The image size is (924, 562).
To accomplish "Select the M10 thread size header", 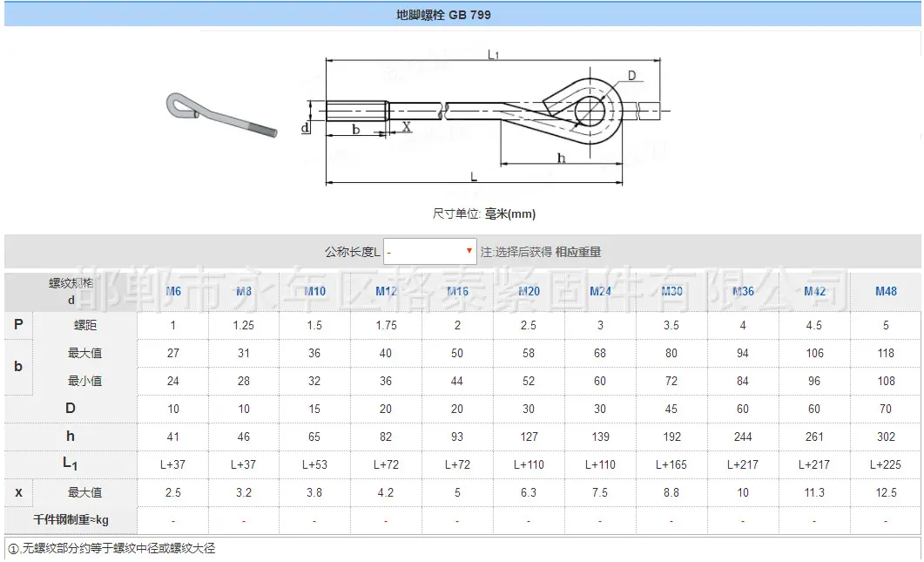I will 315,291.
